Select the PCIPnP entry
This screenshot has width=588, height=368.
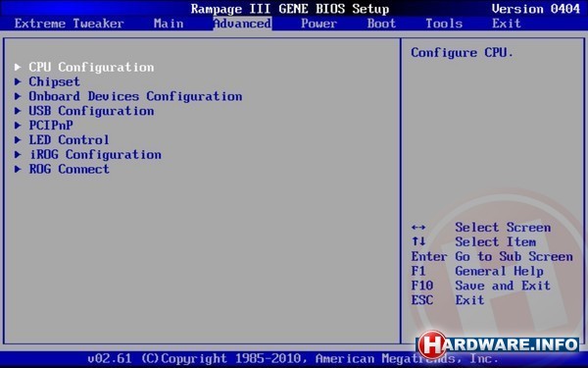[51, 125]
